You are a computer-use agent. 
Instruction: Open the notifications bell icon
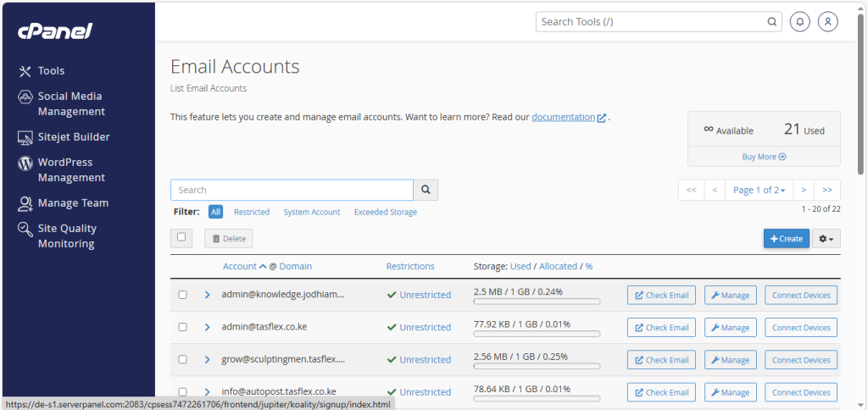point(798,22)
